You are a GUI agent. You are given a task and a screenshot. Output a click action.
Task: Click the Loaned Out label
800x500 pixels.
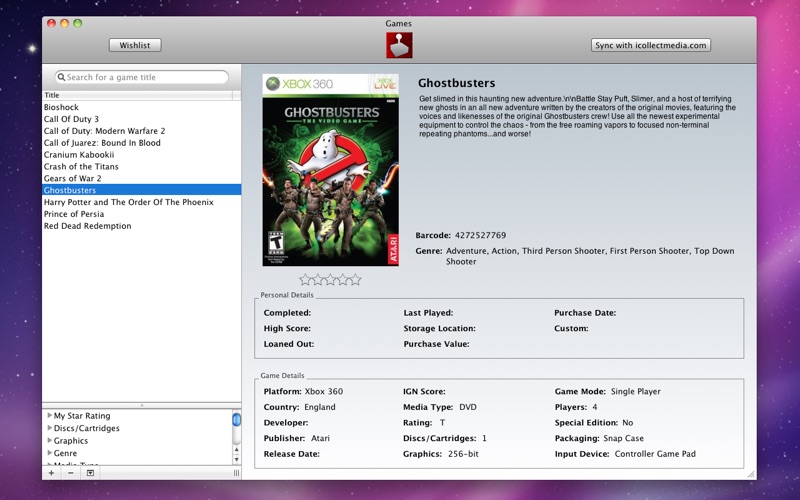pos(289,344)
